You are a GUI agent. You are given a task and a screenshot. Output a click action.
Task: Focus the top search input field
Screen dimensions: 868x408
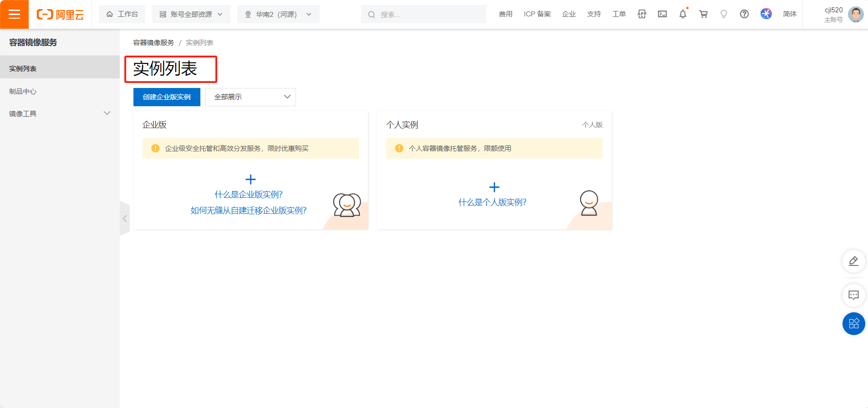pyautogui.click(x=424, y=14)
